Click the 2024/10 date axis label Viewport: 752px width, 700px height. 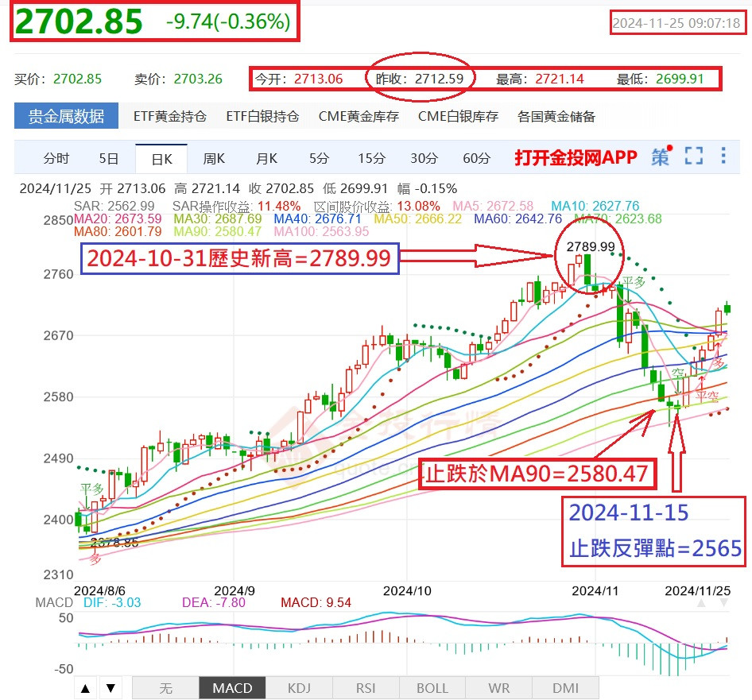(407, 590)
